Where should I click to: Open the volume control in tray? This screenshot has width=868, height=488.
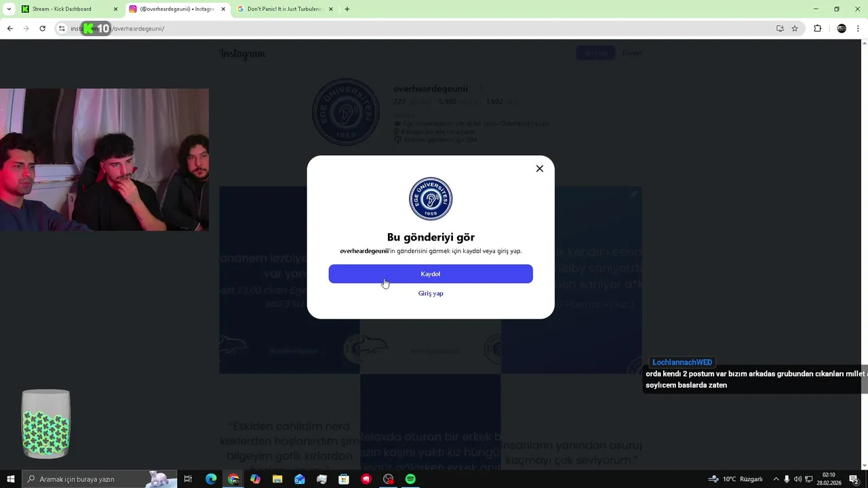point(797,479)
